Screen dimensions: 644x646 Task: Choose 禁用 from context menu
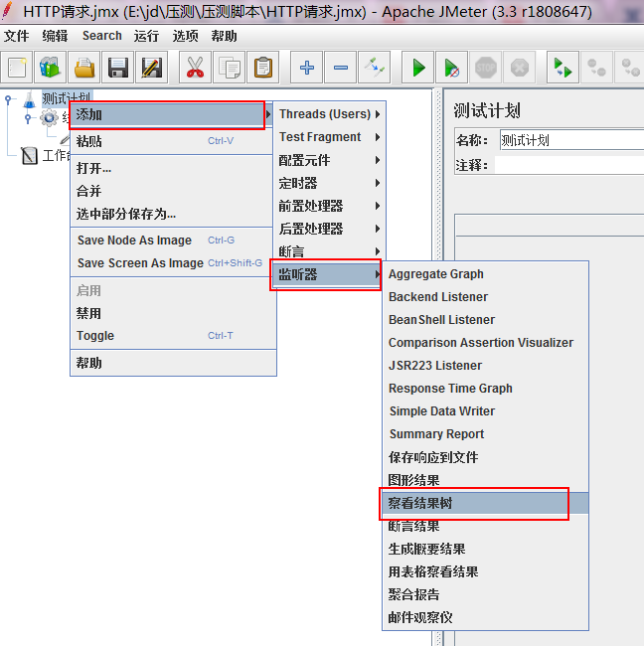[x=173, y=313]
